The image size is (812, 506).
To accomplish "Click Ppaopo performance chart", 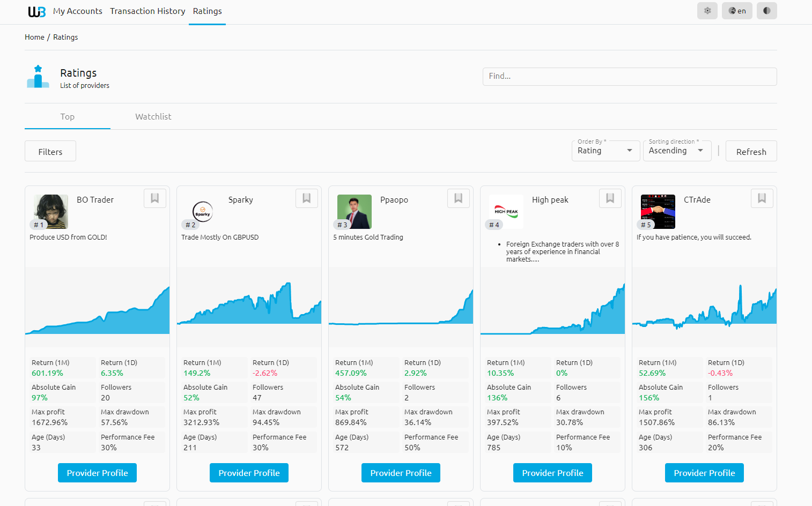I will point(401,307).
